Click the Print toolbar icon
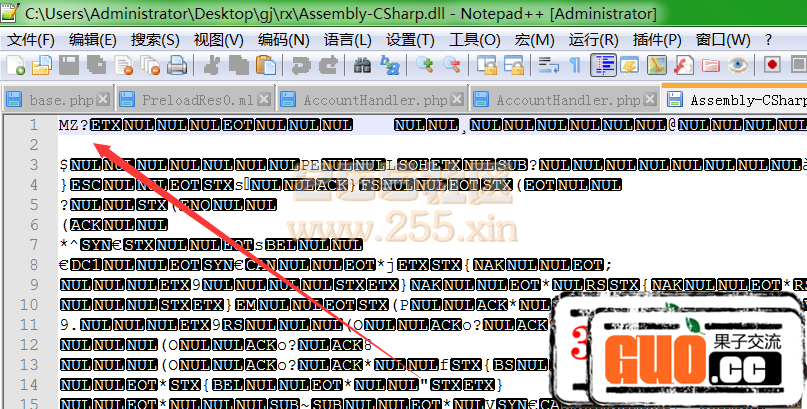 click(177, 66)
